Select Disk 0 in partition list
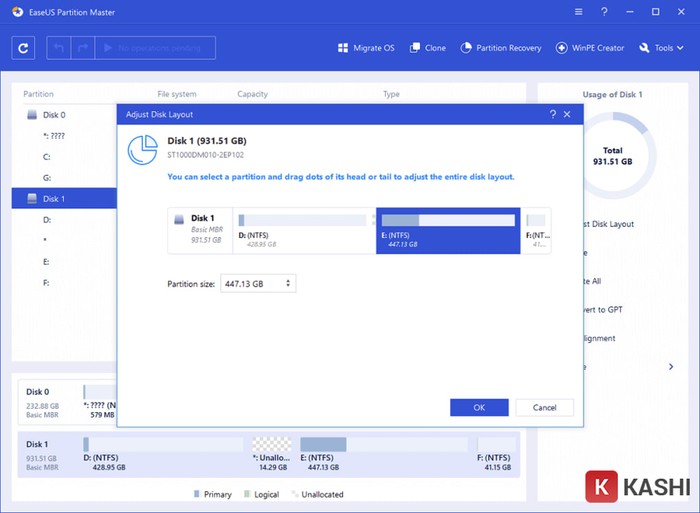 64,115
